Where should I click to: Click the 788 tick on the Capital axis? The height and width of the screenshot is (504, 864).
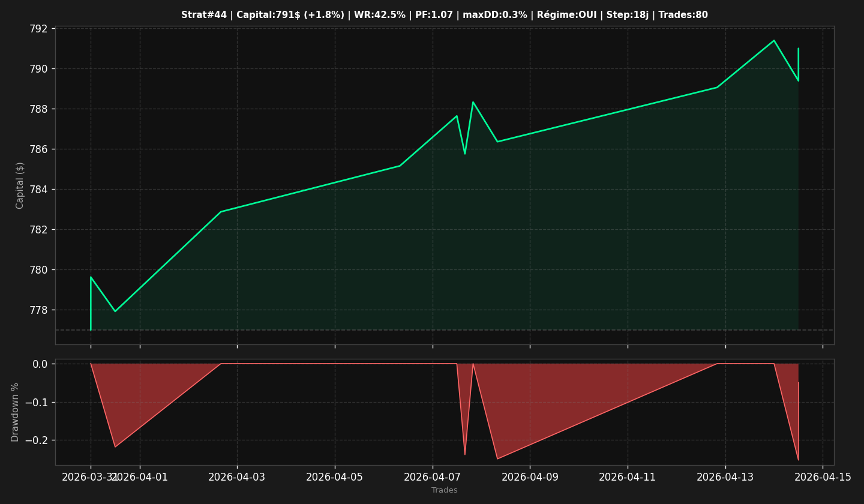40,109
